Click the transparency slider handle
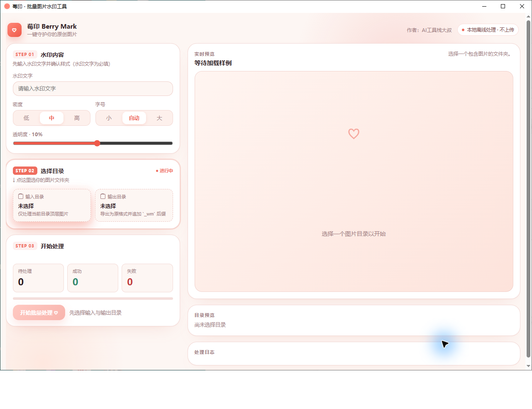Image resolution: width=532 pixels, height=409 pixels. point(97,143)
